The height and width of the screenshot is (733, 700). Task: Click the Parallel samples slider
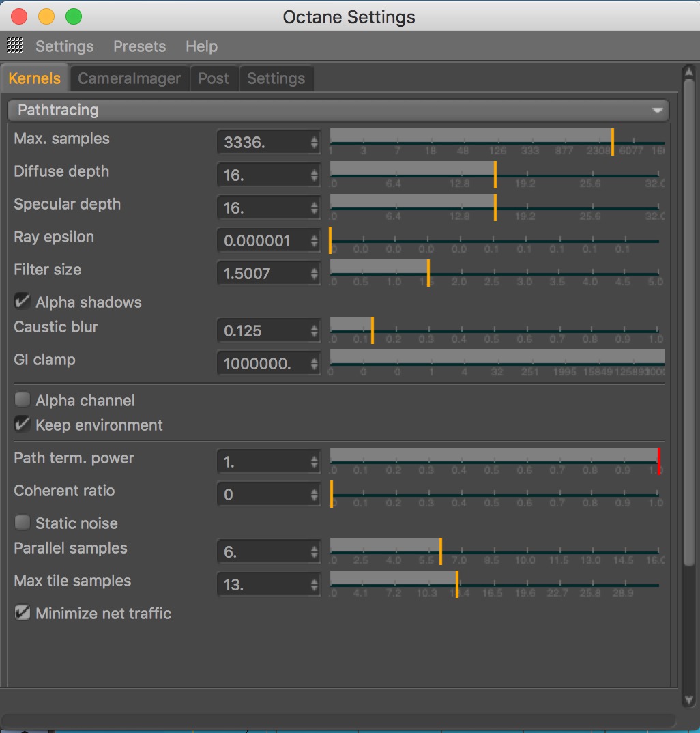497,551
